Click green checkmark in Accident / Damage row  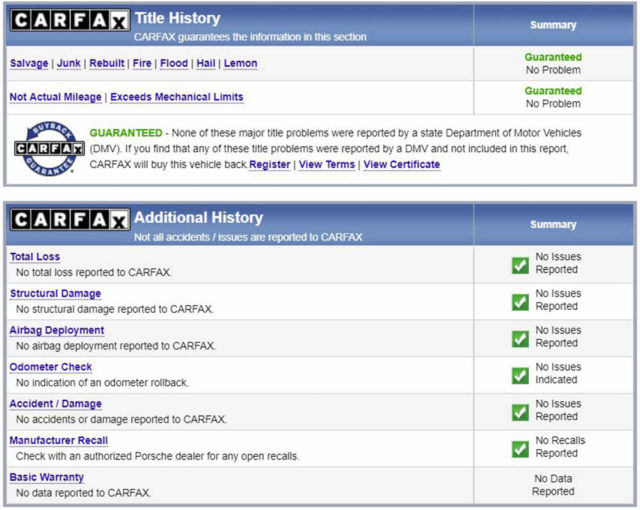click(x=520, y=412)
